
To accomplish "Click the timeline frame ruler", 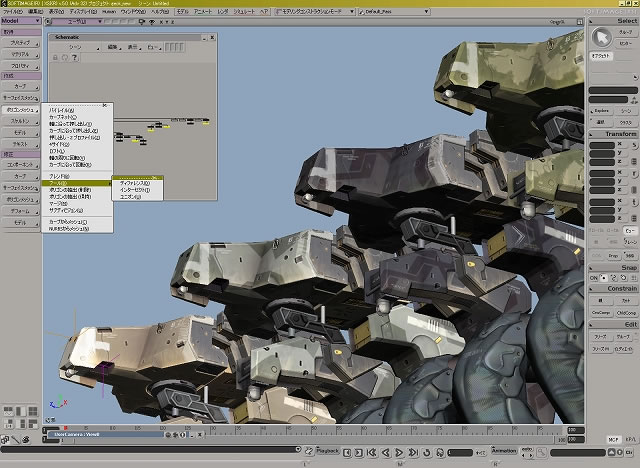I will point(300,429).
